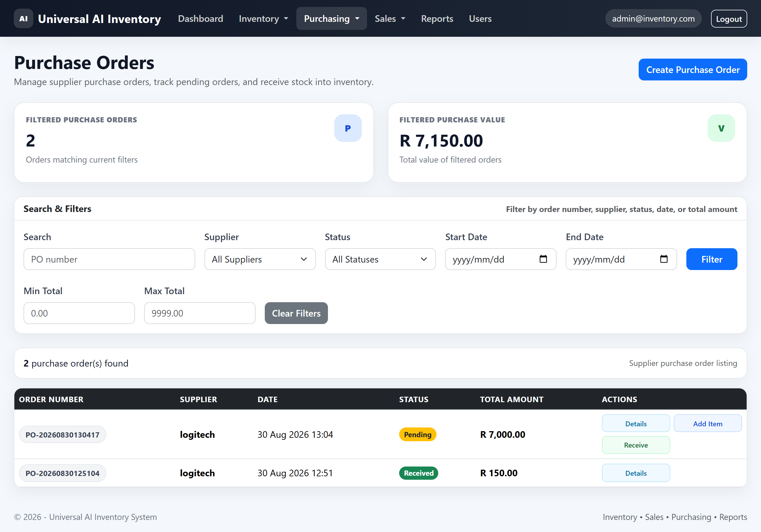Focus the Start Date input field
761x532 pixels.
pos(501,259)
